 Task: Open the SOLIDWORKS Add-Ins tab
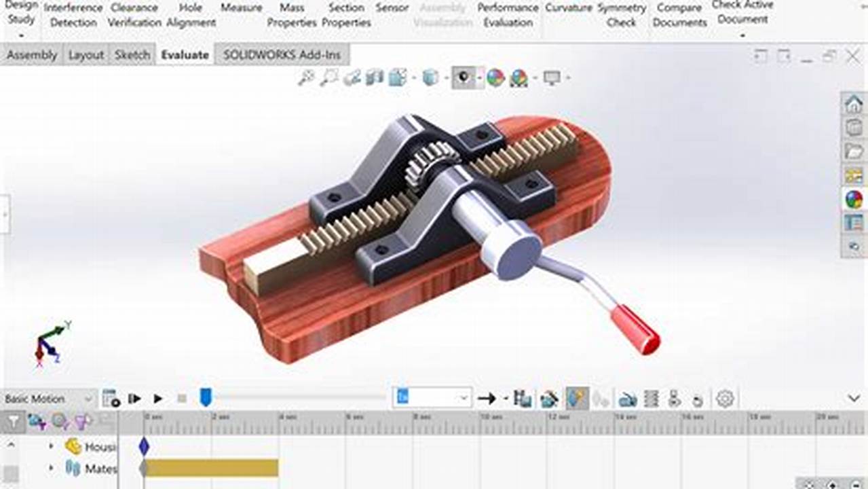281,54
